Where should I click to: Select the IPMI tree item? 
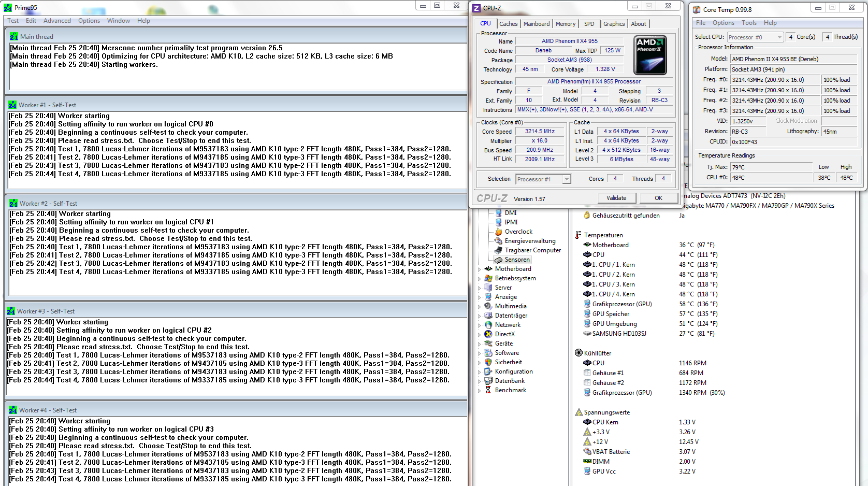511,222
